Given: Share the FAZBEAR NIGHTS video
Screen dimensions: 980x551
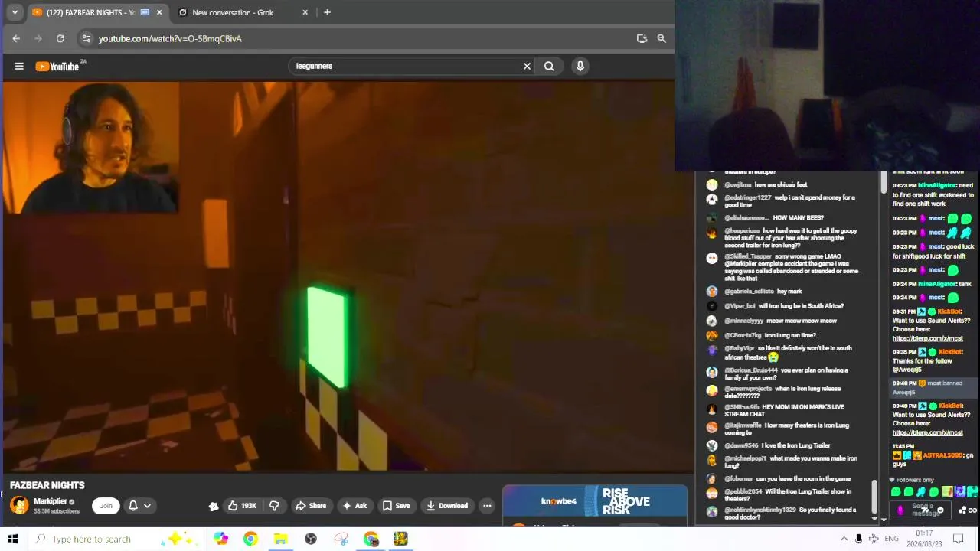Looking at the screenshot, I should point(311,505).
